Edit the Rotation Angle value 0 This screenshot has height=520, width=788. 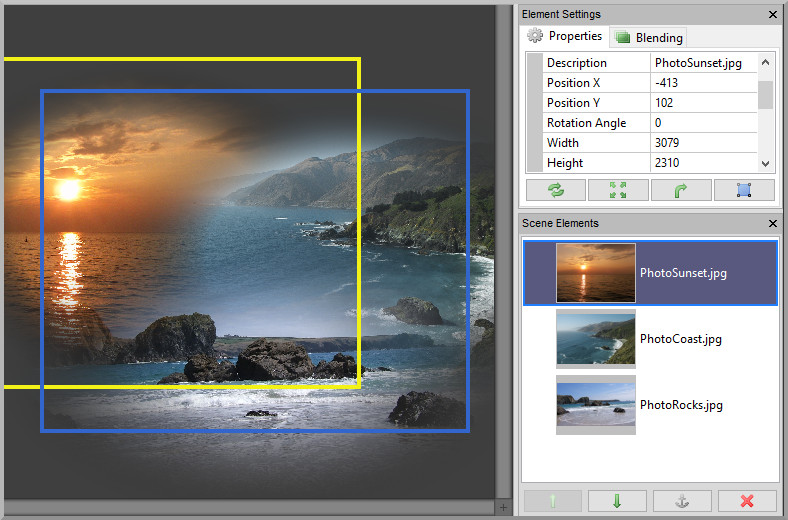(x=704, y=123)
